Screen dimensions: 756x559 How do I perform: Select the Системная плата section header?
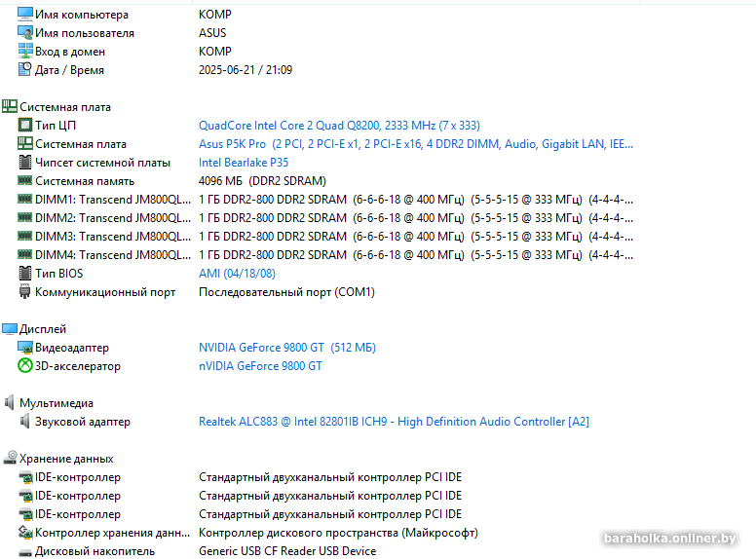pyautogui.click(x=65, y=107)
